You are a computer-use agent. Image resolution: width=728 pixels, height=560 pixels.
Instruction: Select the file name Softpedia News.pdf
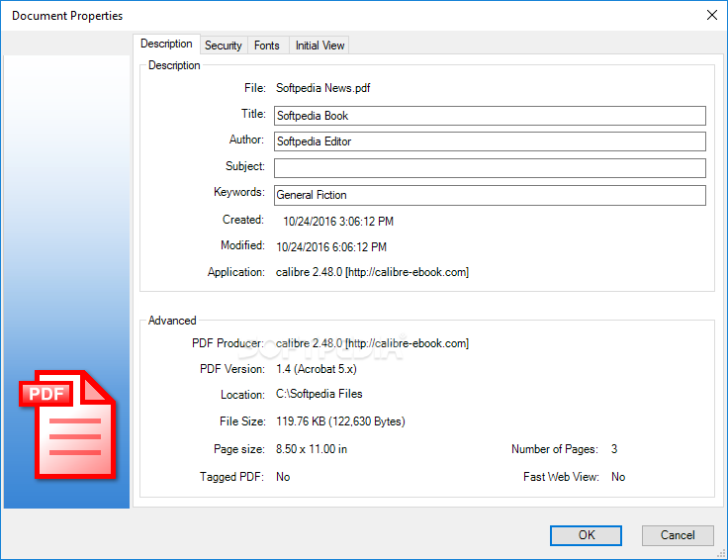coord(323,88)
